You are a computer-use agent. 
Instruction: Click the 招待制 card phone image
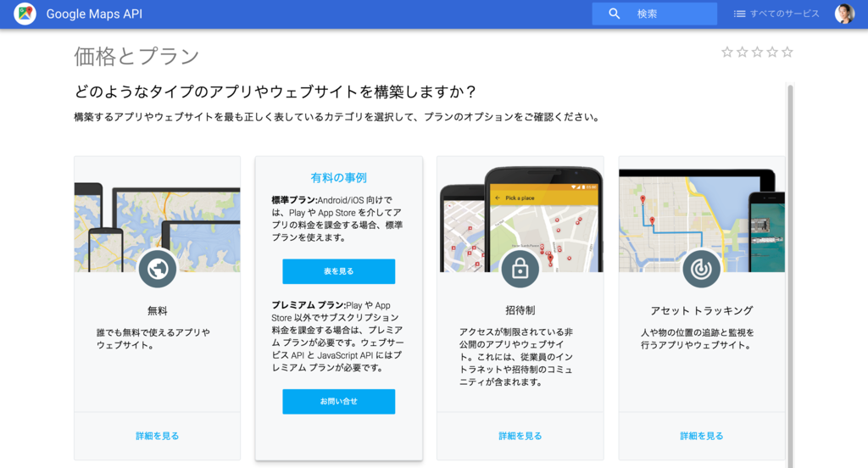(520, 219)
